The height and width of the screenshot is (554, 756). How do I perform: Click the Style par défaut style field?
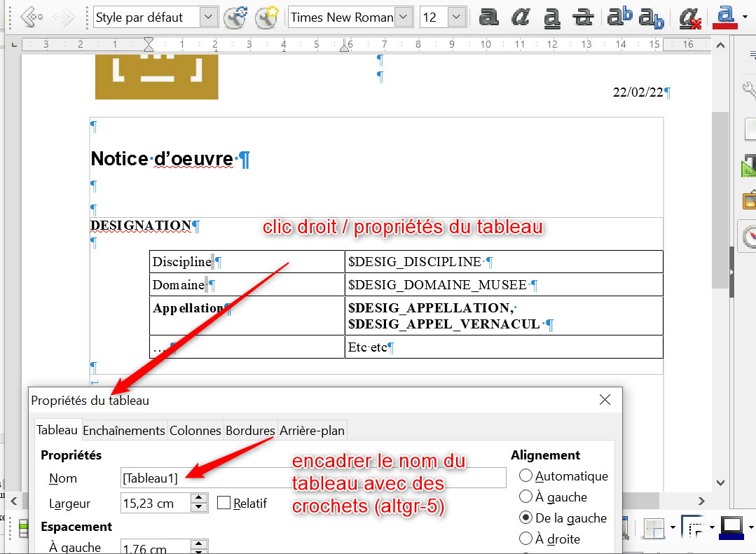(146, 18)
